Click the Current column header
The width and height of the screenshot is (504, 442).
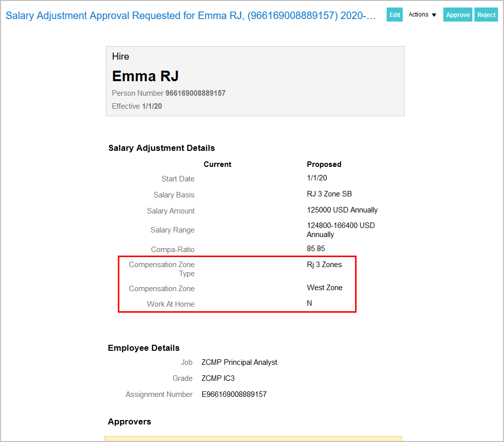click(217, 164)
